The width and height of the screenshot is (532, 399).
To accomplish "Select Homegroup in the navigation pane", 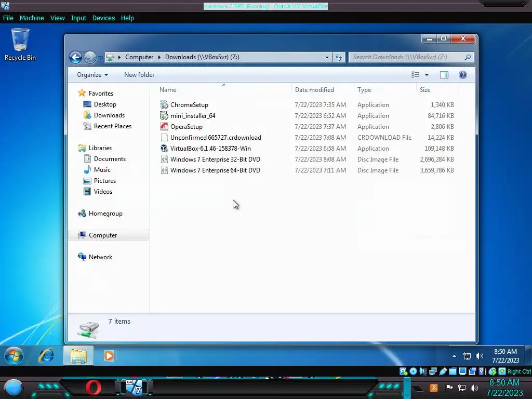I will pos(105,214).
